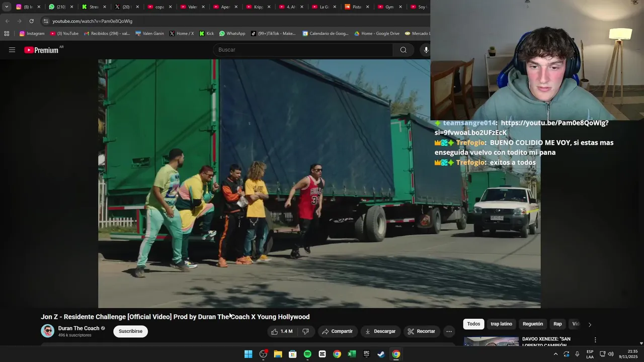Open the browser tab search dropdown
Screen dimensions: 644x362
coord(7,7)
